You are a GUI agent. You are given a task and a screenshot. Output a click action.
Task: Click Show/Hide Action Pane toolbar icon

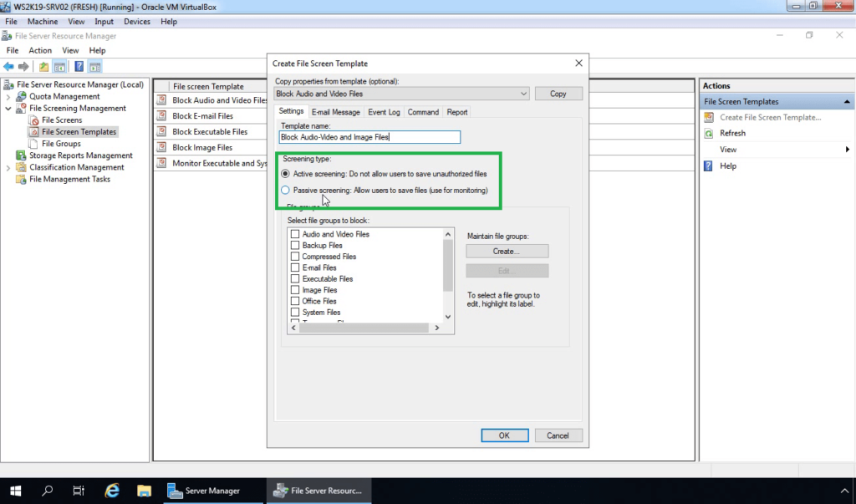point(95,67)
